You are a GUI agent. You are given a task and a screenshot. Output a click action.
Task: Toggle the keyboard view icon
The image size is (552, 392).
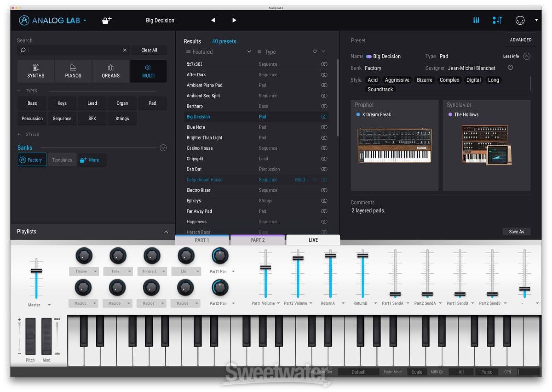pyautogui.click(x=476, y=20)
